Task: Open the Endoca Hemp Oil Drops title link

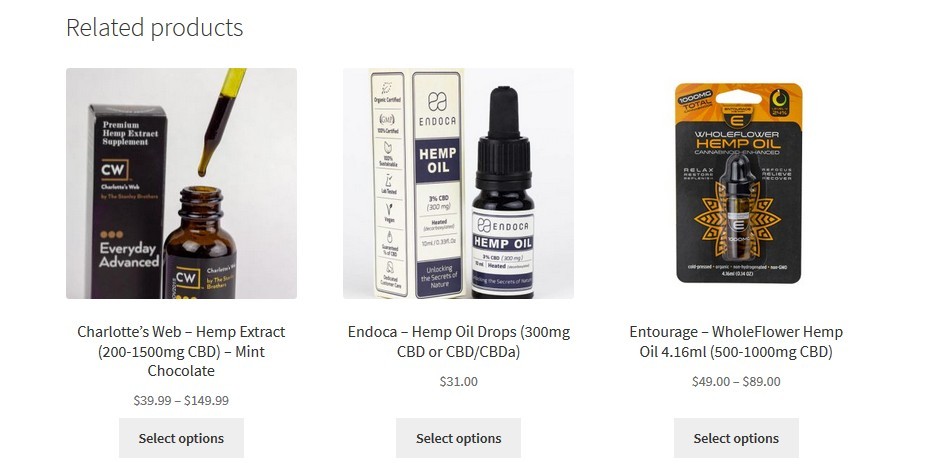Action: (x=459, y=341)
